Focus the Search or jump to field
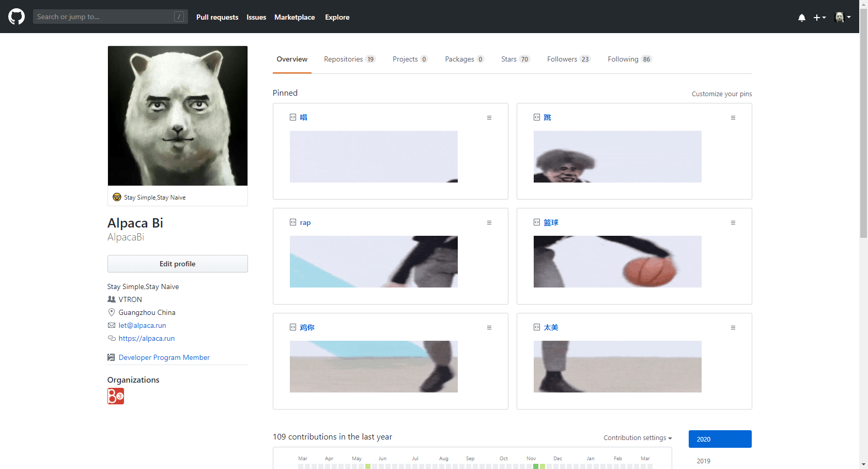Viewport: 868px width, 469px height. pyautogui.click(x=110, y=17)
